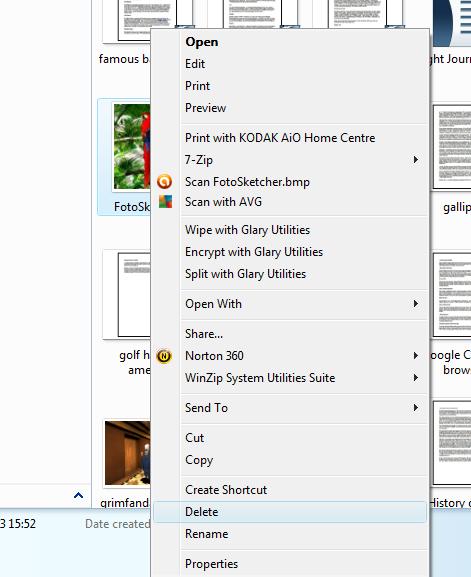Expand the WinZip System Utilities Suite arrow
This screenshot has height=577, width=471.
(415, 378)
